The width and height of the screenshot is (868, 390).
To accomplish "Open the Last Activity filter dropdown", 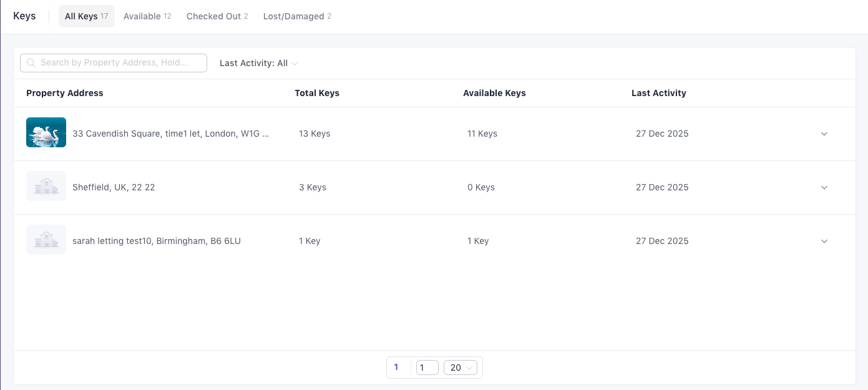I will pyautogui.click(x=258, y=63).
